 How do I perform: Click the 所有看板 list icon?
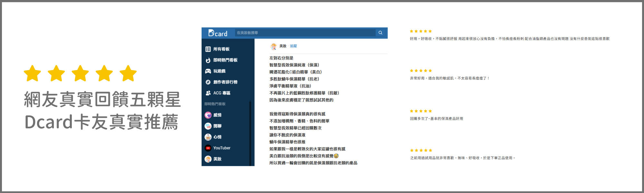pos(208,49)
